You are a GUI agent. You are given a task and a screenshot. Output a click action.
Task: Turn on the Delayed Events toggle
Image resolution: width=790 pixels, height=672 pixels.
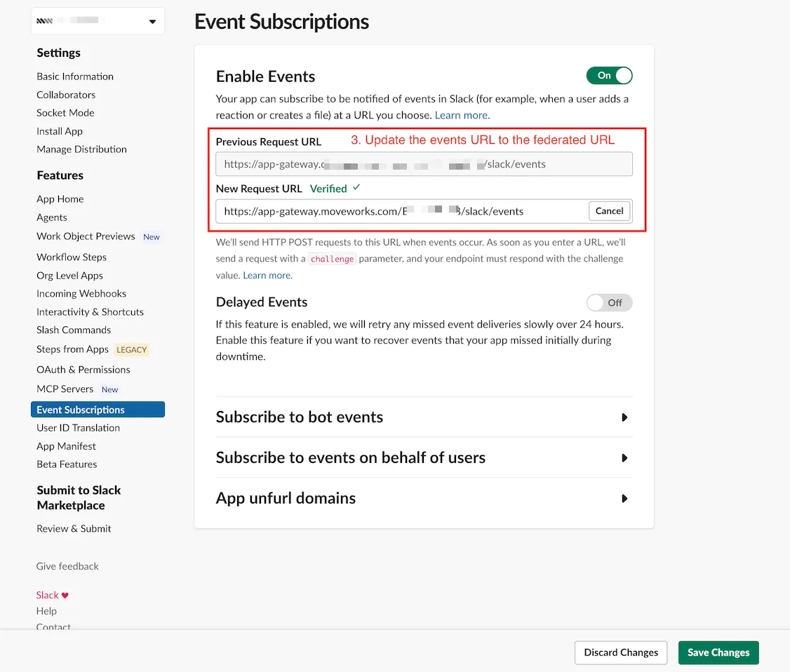(x=609, y=303)
